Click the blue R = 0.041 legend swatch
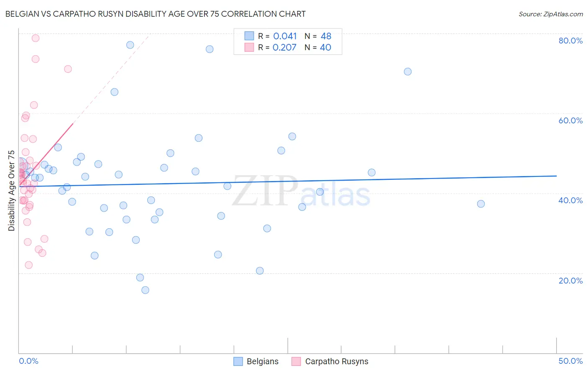588x373 pixels. coord(249,36)
